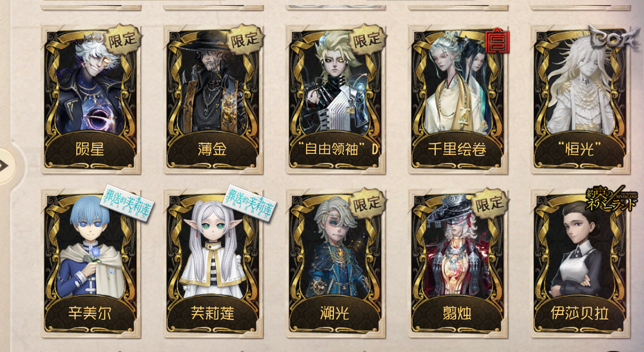
Task: Click red seal icon on 千里绘卷 card
Action: tap(497, 41)
